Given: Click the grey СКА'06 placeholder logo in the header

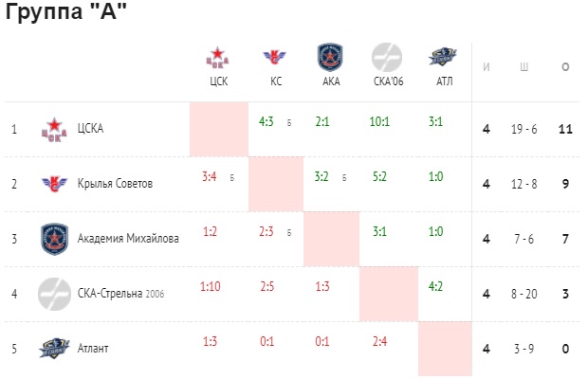Looking at the screenshot, I should tap(387, 57).
